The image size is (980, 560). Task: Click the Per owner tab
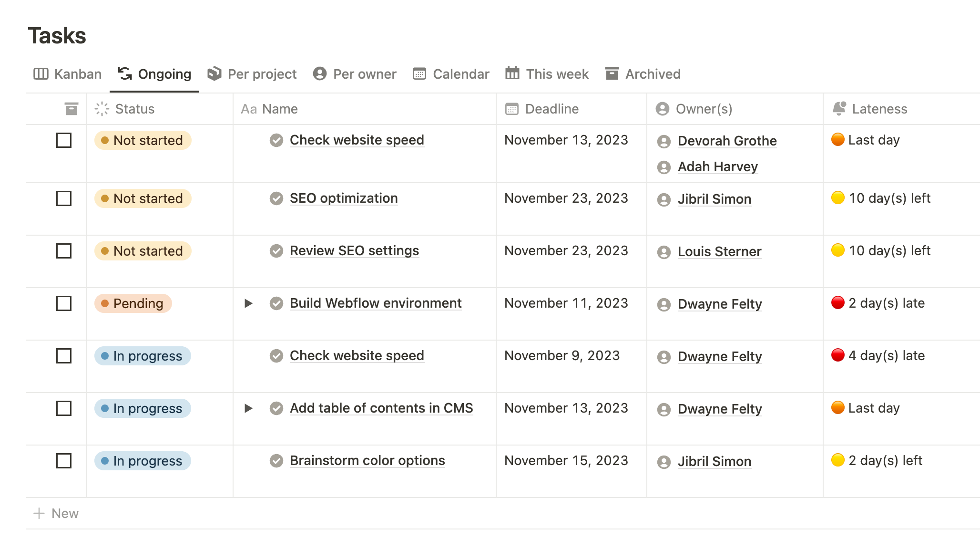355,74
